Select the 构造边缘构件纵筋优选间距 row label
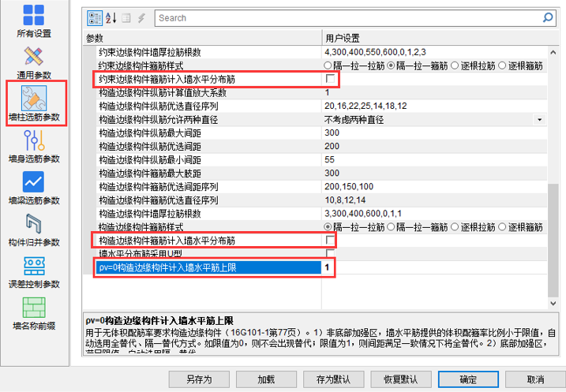This screenshot has width=566, height=392. click(150, 147)
